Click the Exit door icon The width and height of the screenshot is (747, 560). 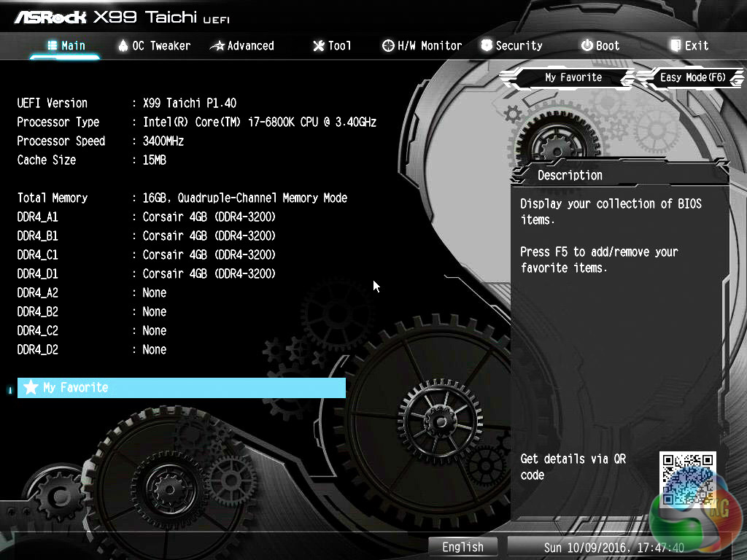pos(676,45)
